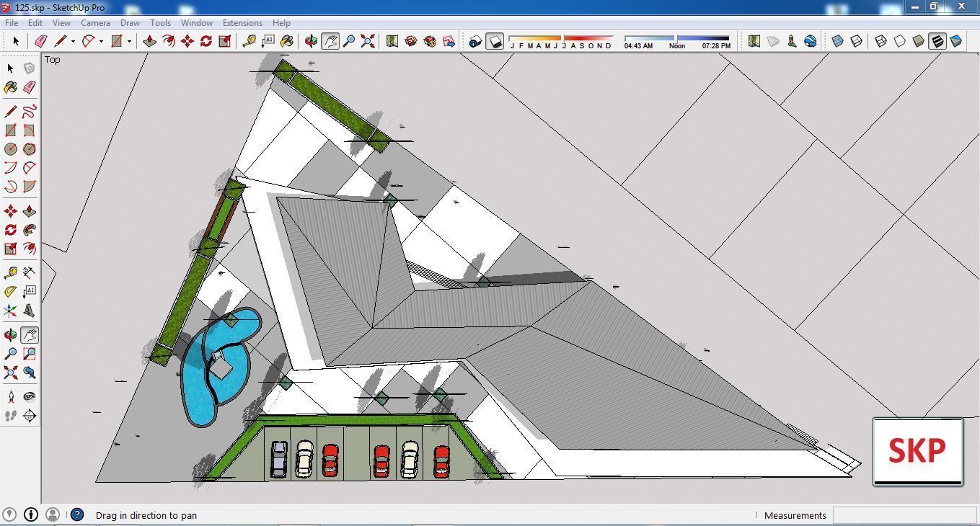
Task: Choose the Push/Pull tool in top toolbar
Action: (x=150, y=41)
